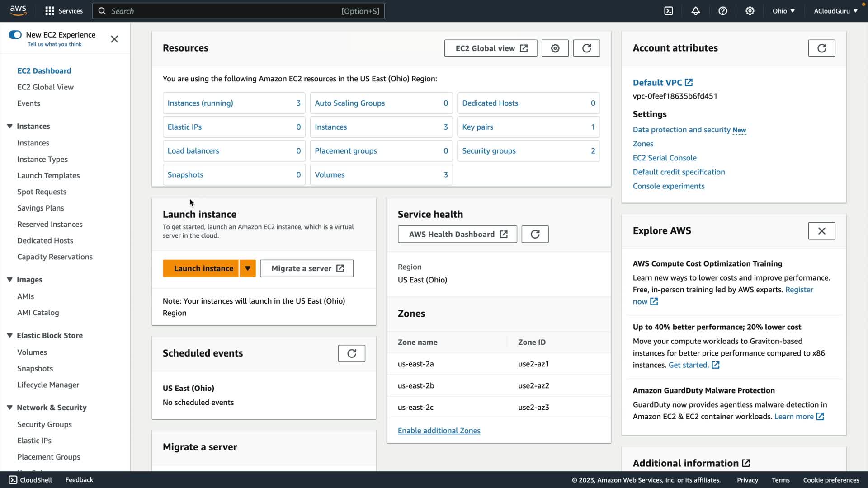Toggle the New EC2 Experience switch
The image size is (868, 488).
(15, 35)
